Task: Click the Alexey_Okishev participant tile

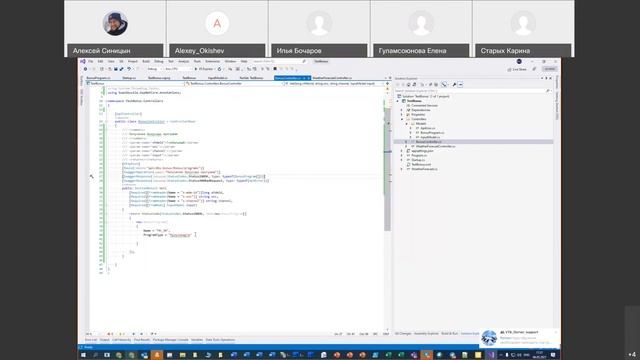Action: 217,29
